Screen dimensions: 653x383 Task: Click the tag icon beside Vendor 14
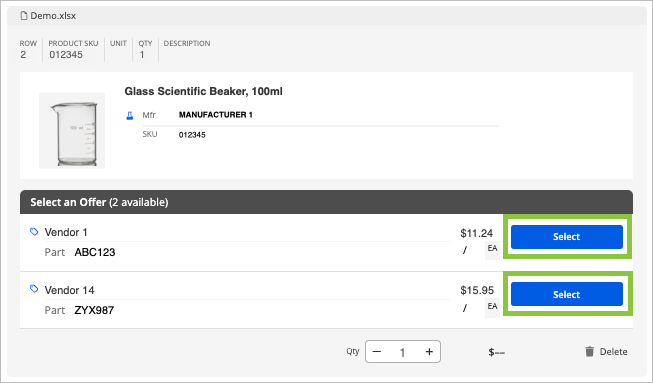tap(34, 288)
